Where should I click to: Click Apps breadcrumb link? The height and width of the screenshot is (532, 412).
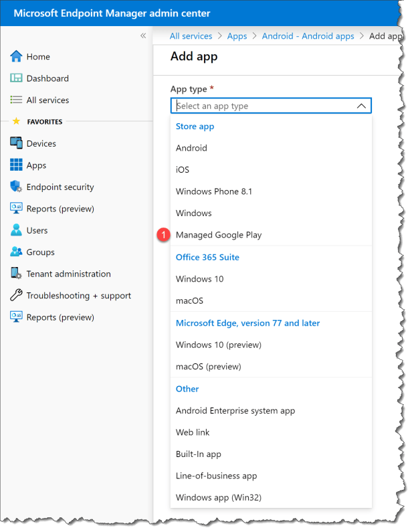tap(237, 36)
